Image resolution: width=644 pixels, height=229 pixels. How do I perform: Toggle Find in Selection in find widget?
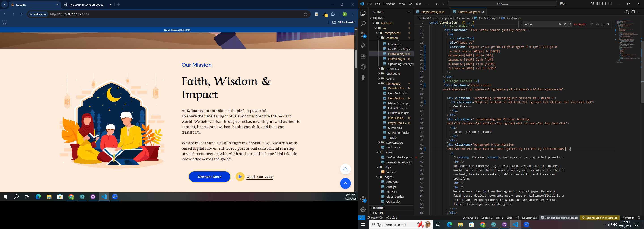click(602, 24)
